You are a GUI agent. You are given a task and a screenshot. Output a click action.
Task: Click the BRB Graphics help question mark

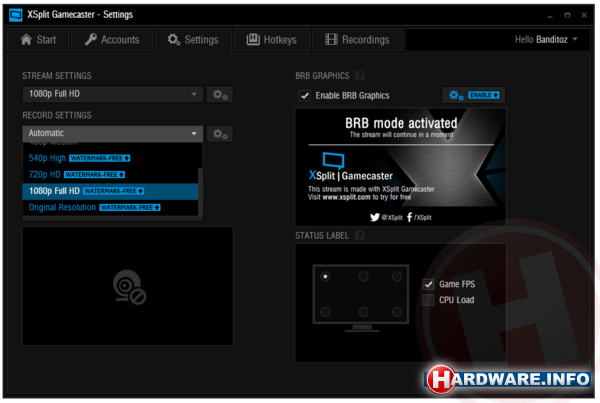click(360, 76)
